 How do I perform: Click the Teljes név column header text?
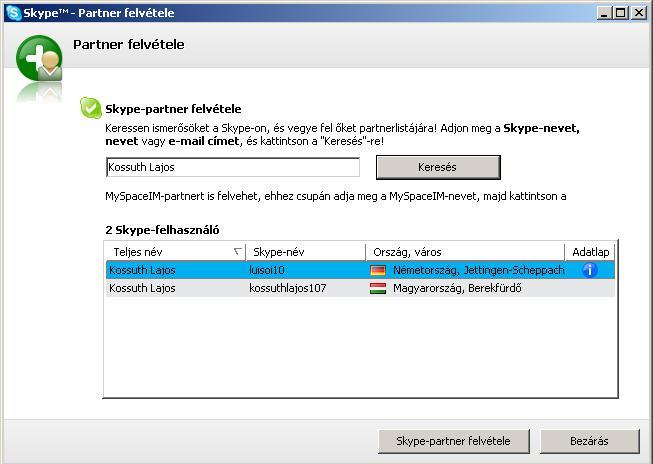click(x=138, y=252)
